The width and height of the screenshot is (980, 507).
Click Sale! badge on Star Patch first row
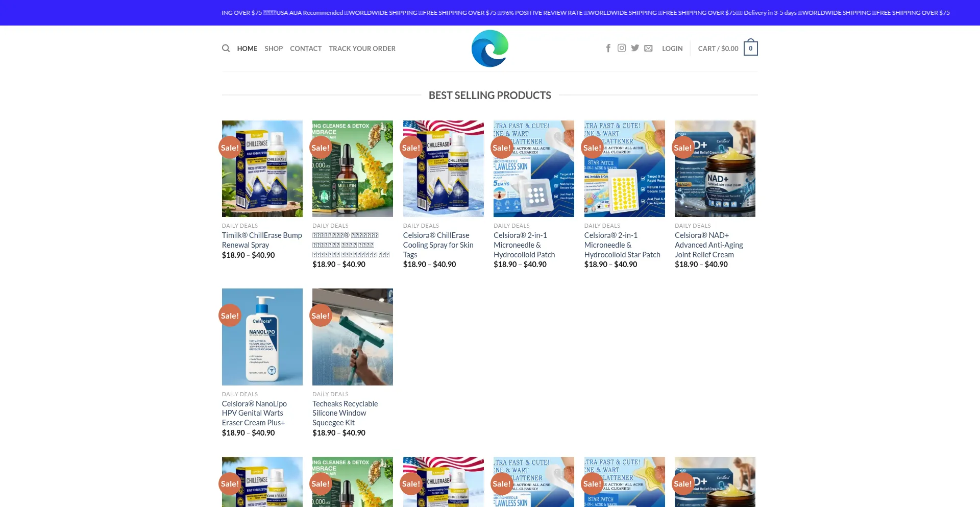tap(592, 148)
